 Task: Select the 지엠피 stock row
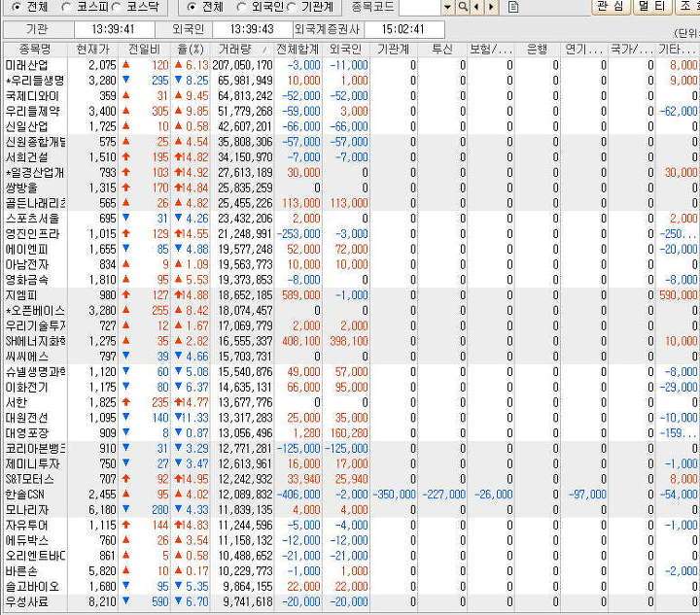tap(350, 295)
